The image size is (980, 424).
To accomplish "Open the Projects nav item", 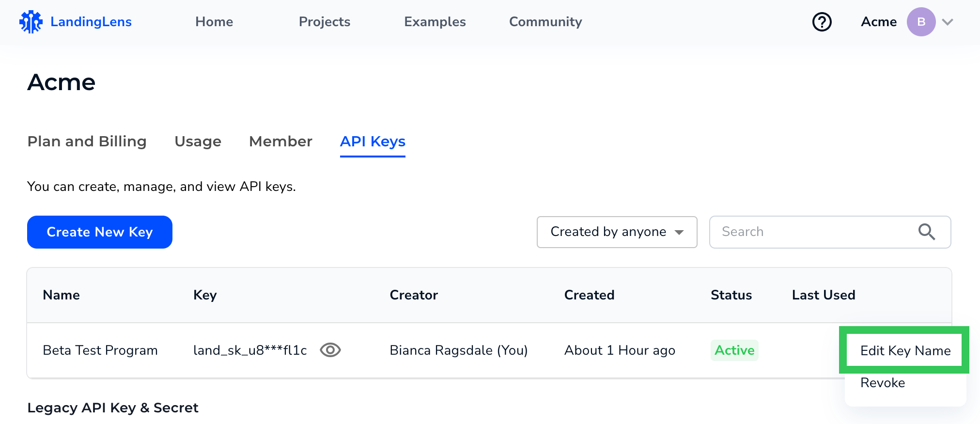I will click(x=324, y=22).
